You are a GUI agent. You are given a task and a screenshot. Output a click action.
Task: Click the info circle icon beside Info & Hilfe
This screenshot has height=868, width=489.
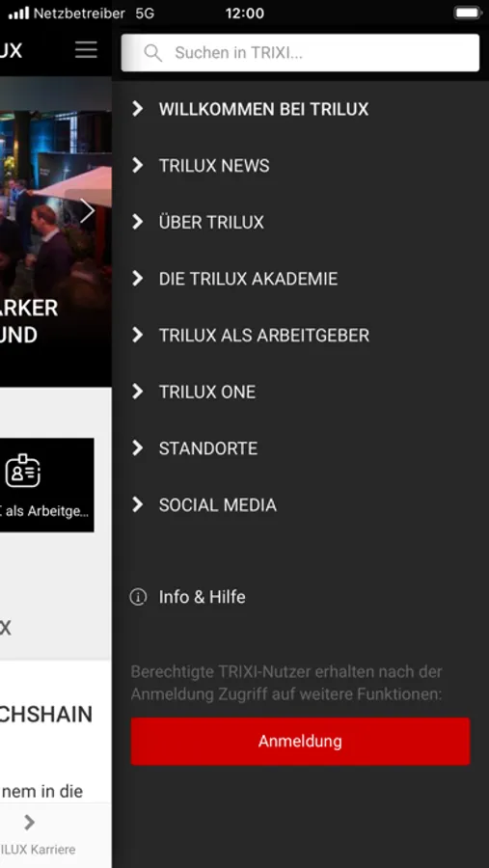coord(138,597)
